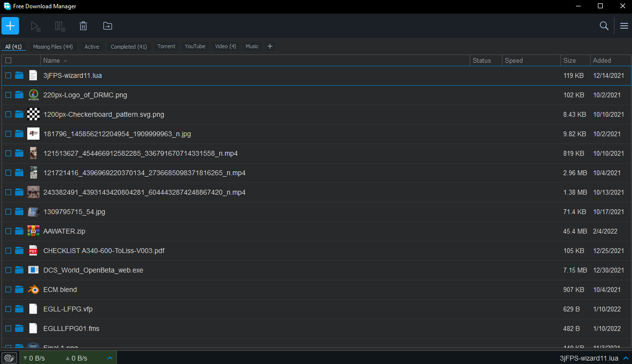Switch to the YouTube tab

195,46
